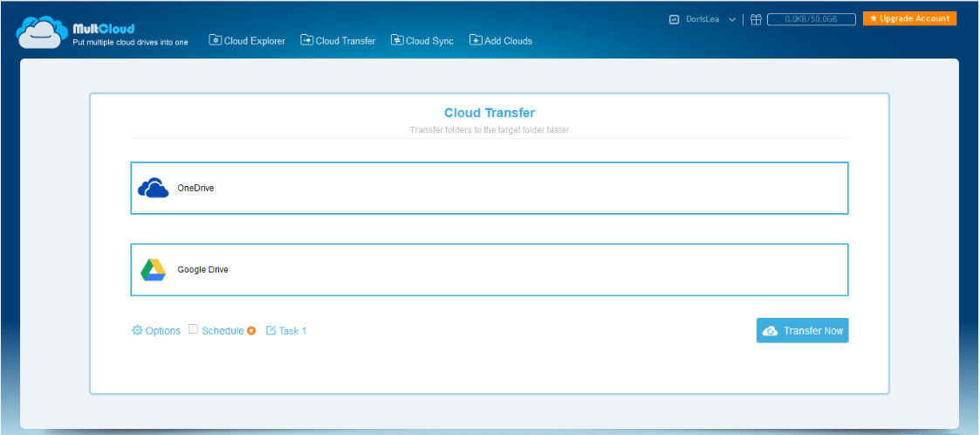The width and height of the screenshot is (980, 435).
Task: Click 'Transfer folders to the target folder faster' text
Action: (490, 130)
